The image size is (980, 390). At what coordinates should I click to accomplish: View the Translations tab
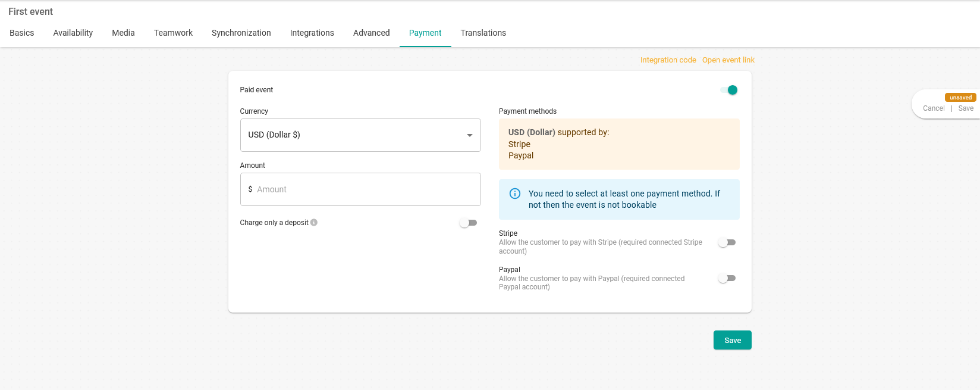pos(483,33)
